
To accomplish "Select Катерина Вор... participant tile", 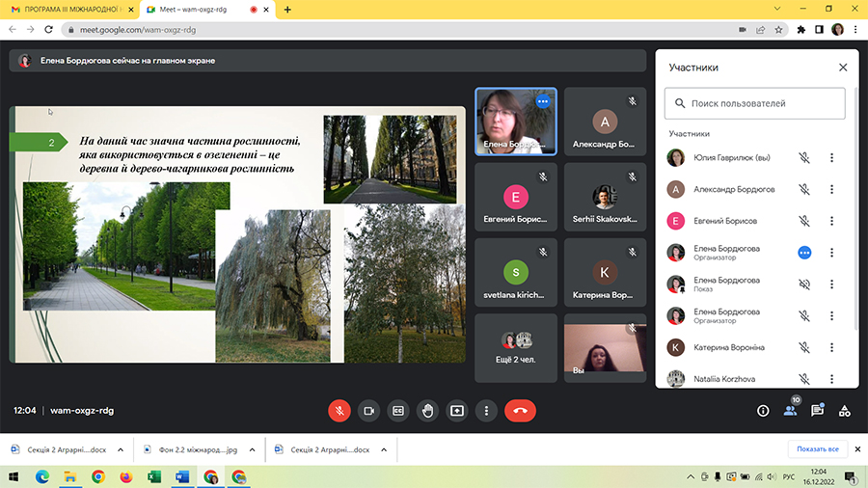I will click(605, 272).
